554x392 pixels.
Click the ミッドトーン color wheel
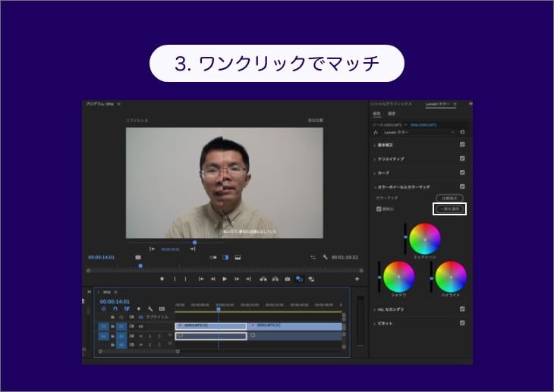425,239
